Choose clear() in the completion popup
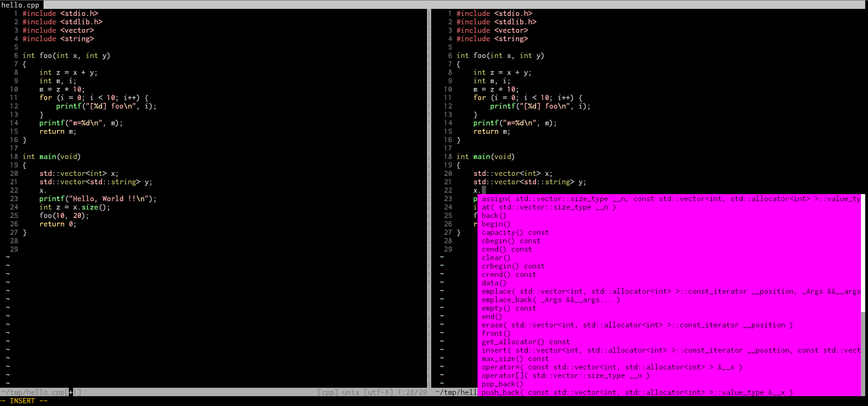Image resolution: width=868 pixels, height=406 pixels. click(669, 258)
